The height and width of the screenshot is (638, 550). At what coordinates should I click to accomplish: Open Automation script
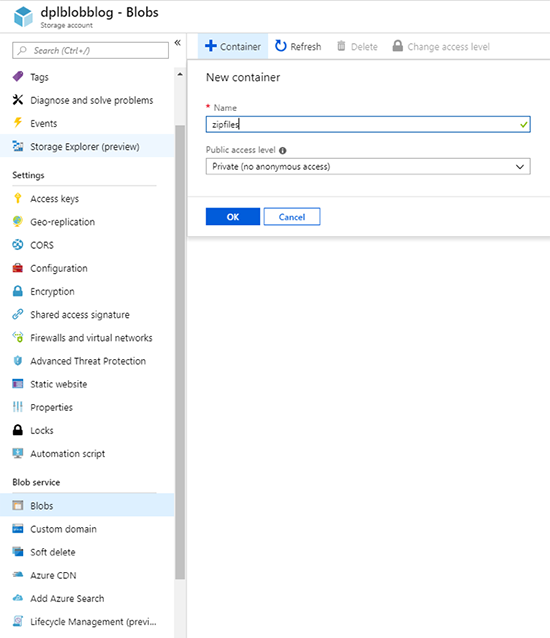(68, 454)
